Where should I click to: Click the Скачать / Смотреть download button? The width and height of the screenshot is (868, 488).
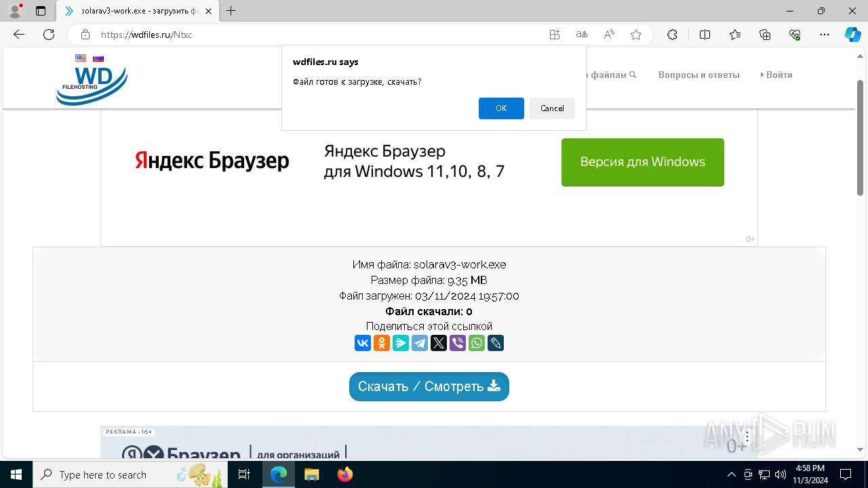(429, 386)
